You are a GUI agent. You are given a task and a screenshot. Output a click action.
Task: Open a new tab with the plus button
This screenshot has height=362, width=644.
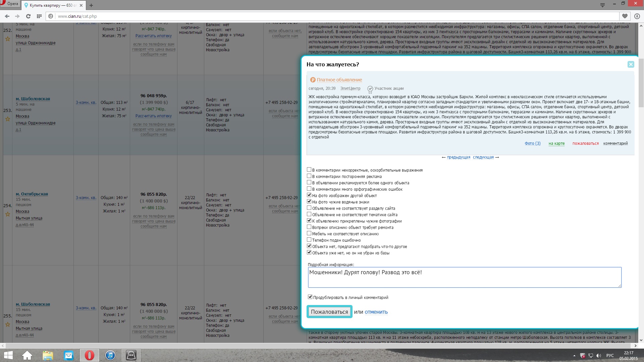click(x=91, y=5)
